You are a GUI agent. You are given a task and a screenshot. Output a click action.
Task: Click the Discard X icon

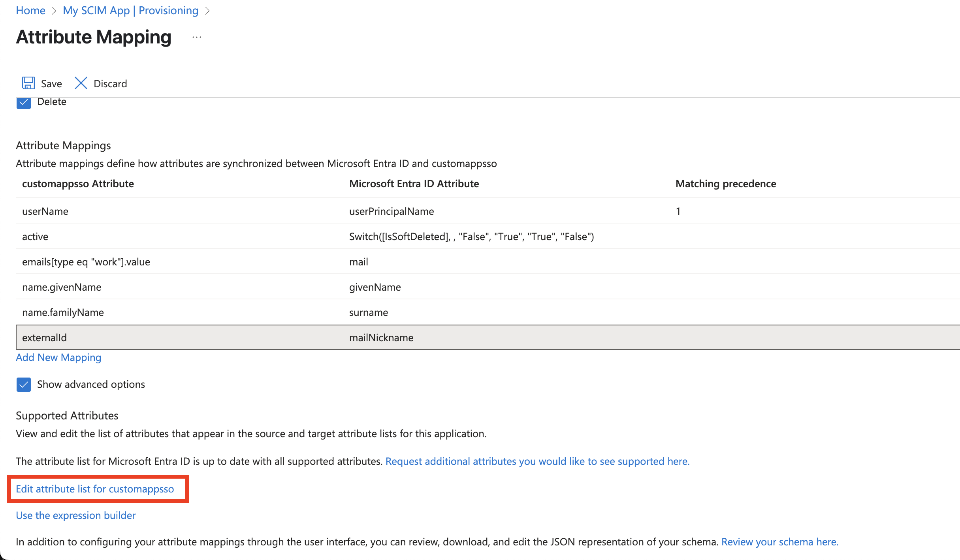tap(81, 83)
